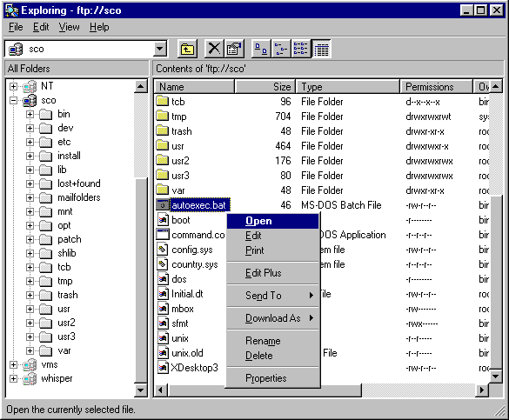
Task: Open the sco address dropdown arrow
Action: 159,50
